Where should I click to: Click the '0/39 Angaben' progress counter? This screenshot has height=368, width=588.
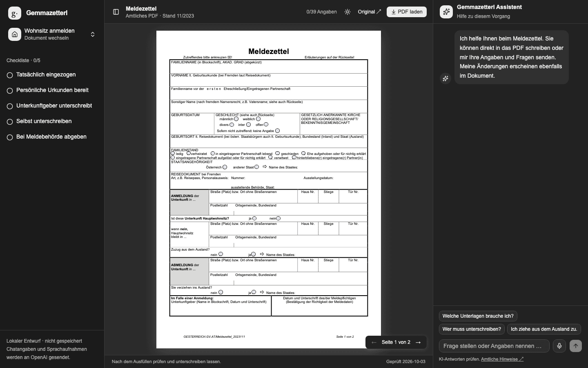pyautogui.click(x=322, y=12)
